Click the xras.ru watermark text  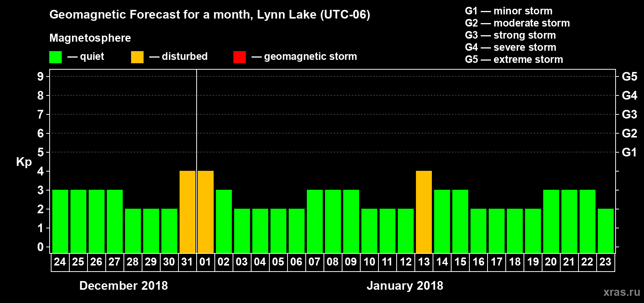[622, 292]
